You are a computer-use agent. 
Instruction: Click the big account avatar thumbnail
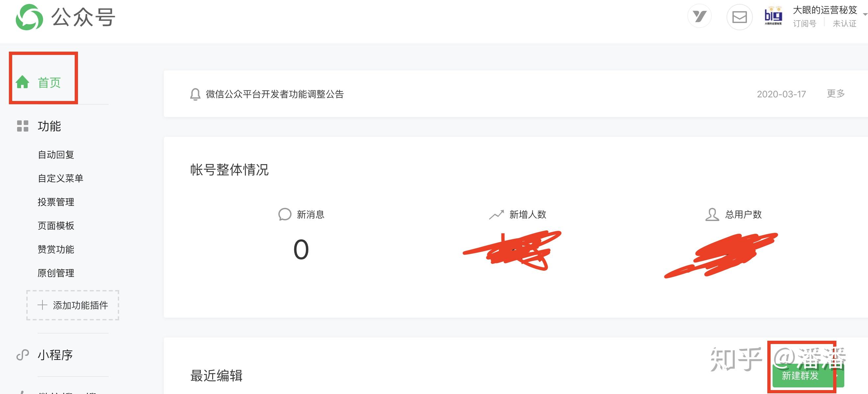coord(773,16)
